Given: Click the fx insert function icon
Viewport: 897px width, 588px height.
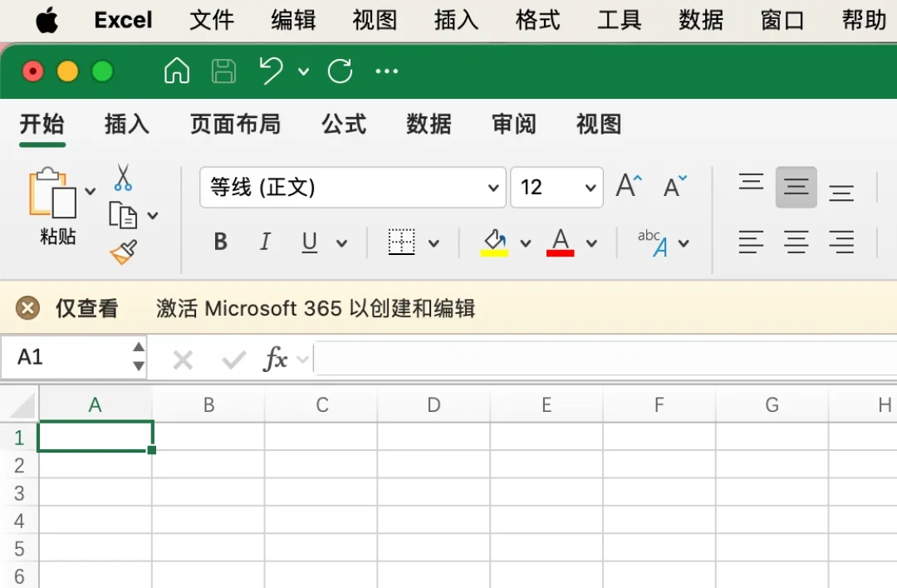Looking at the screenshot, I should click(x=275, y=360).
